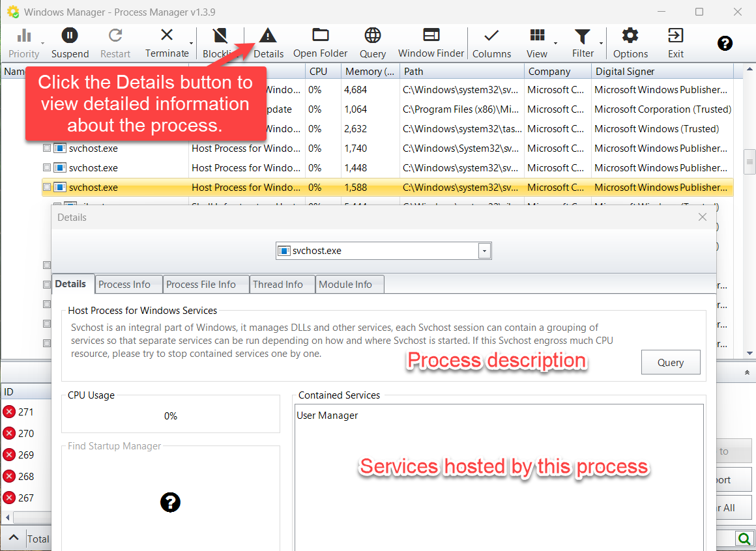Viewport: 756px width, 551px height.
Task: Open the svchost.exe process combo box arrow
Action: point(484,251)
